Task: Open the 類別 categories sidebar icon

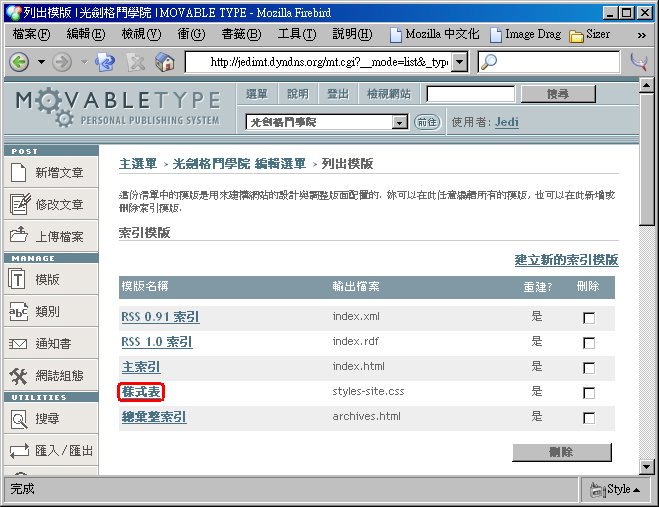Action: point(18,311)
